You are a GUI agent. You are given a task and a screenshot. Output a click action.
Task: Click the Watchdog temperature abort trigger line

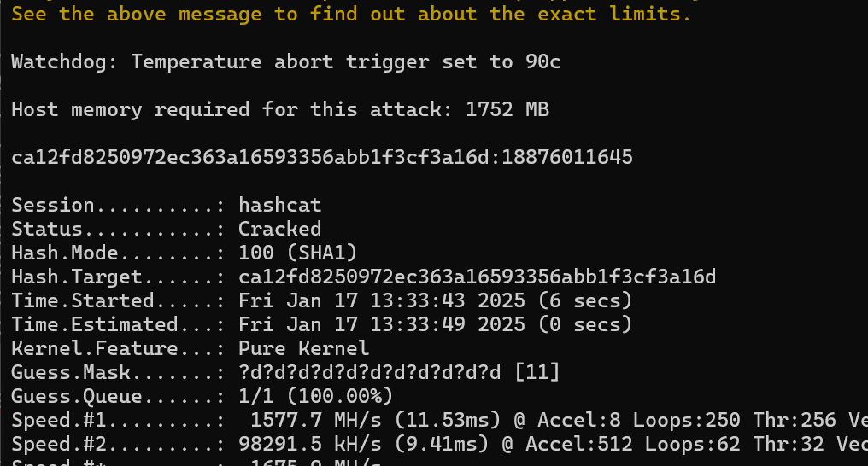(285, 61)
